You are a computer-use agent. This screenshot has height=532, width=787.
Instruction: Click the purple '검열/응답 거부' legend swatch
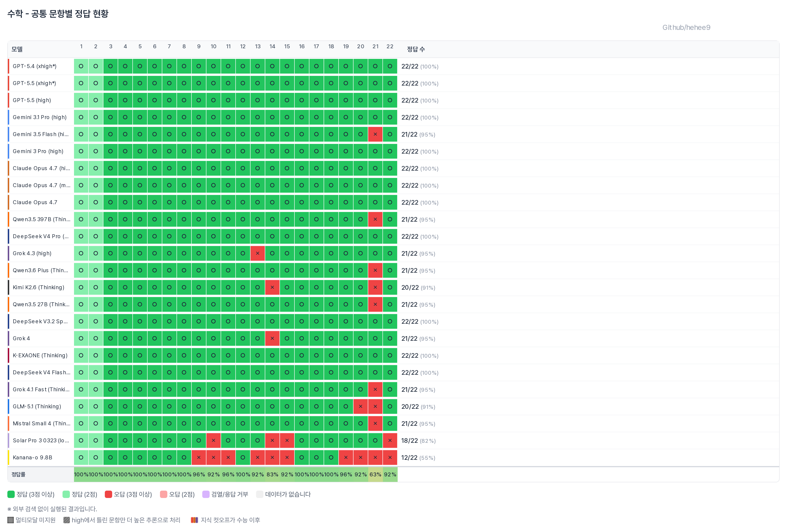(206, 494)
